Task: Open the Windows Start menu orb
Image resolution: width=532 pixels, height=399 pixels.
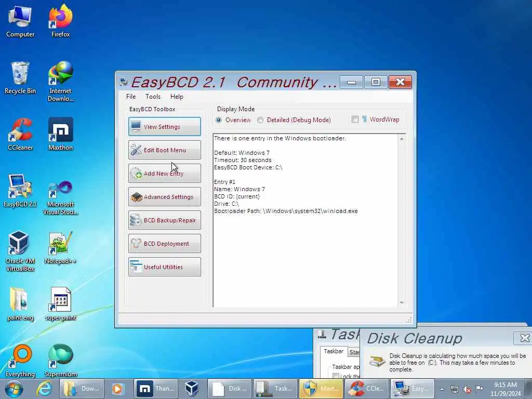Action: [x=14, y=389]
